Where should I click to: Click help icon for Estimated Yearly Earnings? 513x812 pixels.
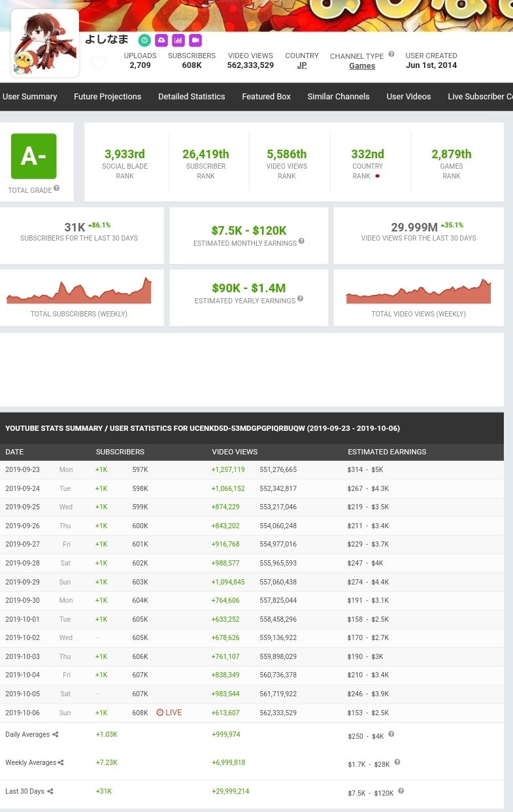[x=300, y=299]
